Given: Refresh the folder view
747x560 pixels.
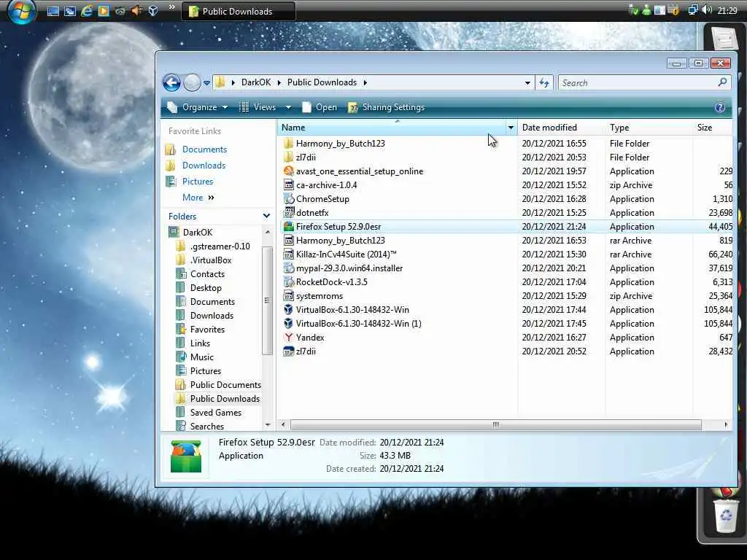Looking at the screenshot, I should point(544,83).
